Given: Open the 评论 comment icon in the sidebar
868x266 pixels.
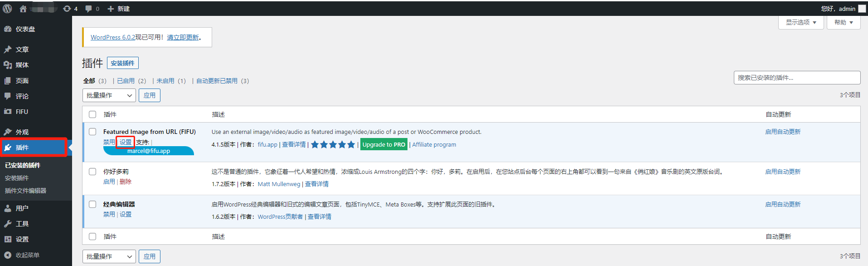Looking at the screenshot, I should tap(8, 96).
